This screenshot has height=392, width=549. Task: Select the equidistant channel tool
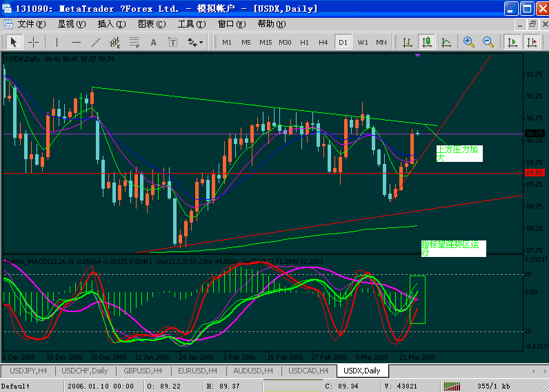(114, 42)
